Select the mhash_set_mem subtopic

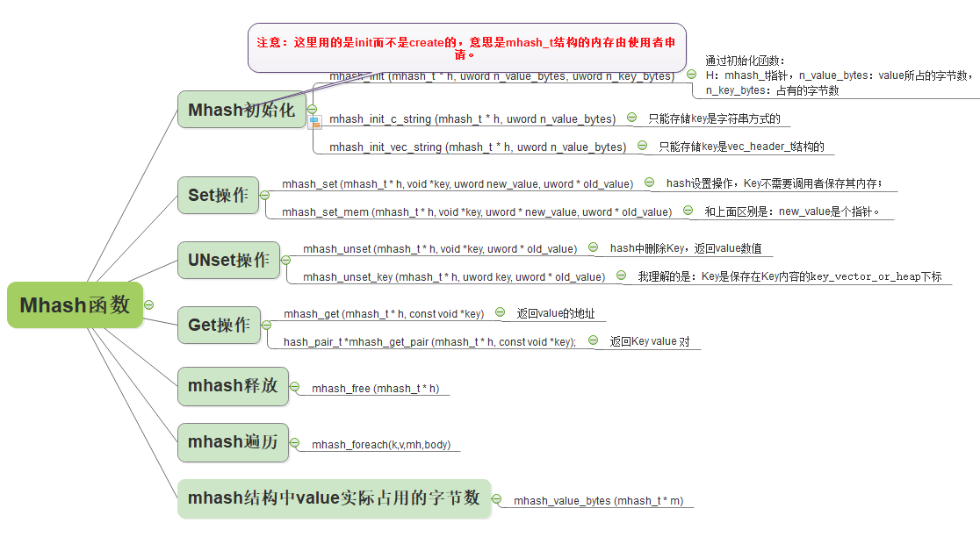[477, 211]
